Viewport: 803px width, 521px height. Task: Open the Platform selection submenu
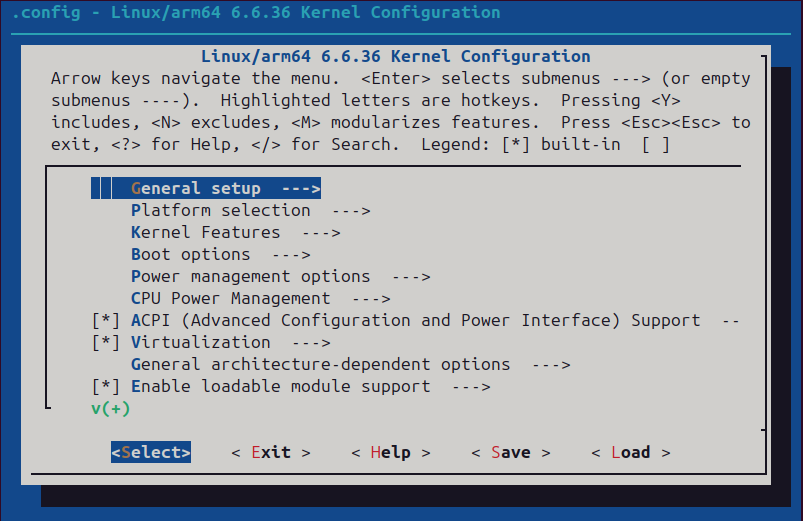tap(220, 210)
